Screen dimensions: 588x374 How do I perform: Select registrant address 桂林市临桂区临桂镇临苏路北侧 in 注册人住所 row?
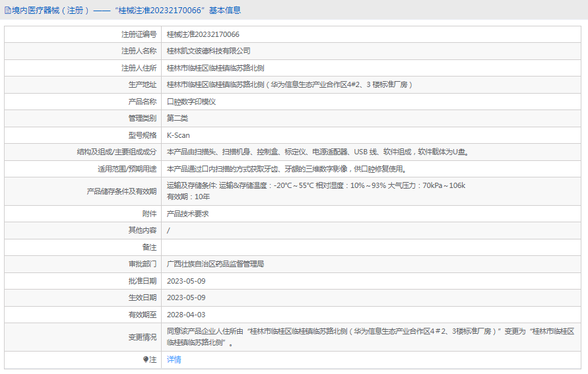tap(216, 68)
